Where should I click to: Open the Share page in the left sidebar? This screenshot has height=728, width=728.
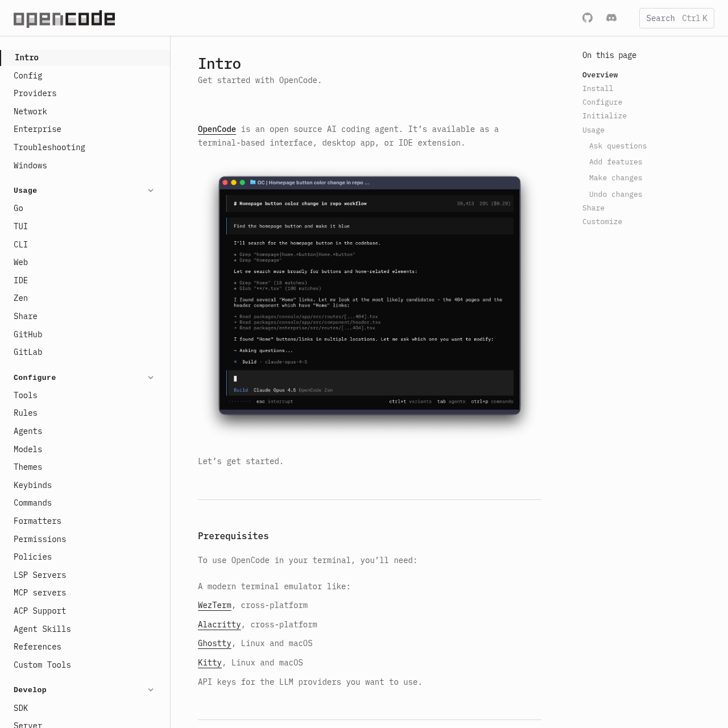[x=26, y=316]
